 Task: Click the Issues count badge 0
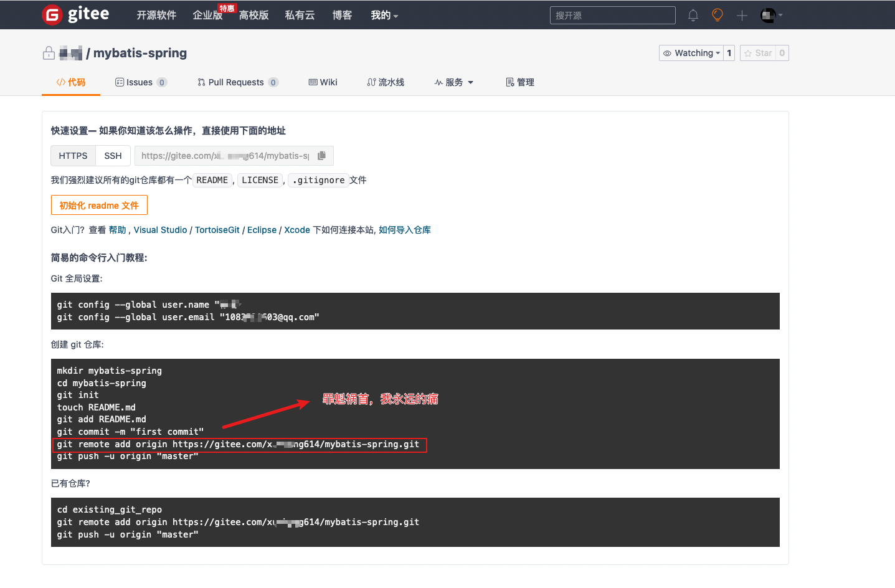pyautogui.click(x=162, y=82)
